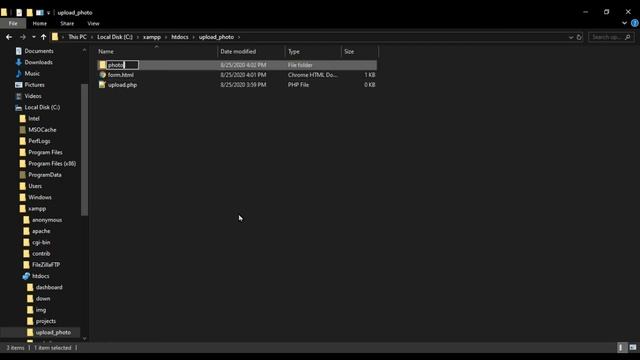Select the form.html file

click(120, 75)
